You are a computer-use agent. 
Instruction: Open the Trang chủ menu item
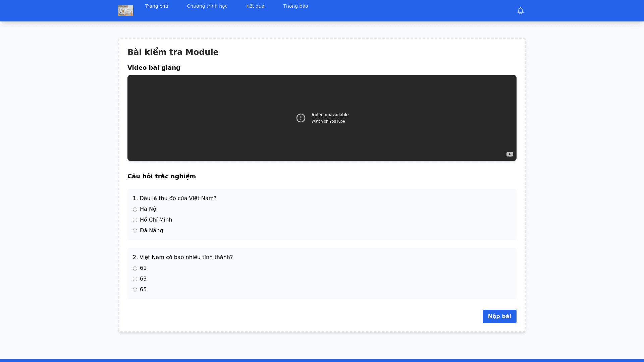coord(157,6)
